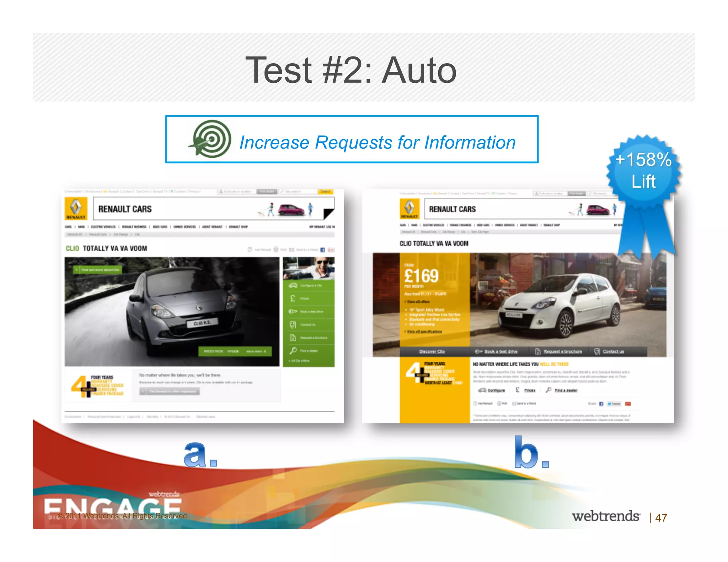Click the pound sign Prices icon in page b
Image resolution: width=728 pixels, height=562 pixels.
[x=518, y=390]
